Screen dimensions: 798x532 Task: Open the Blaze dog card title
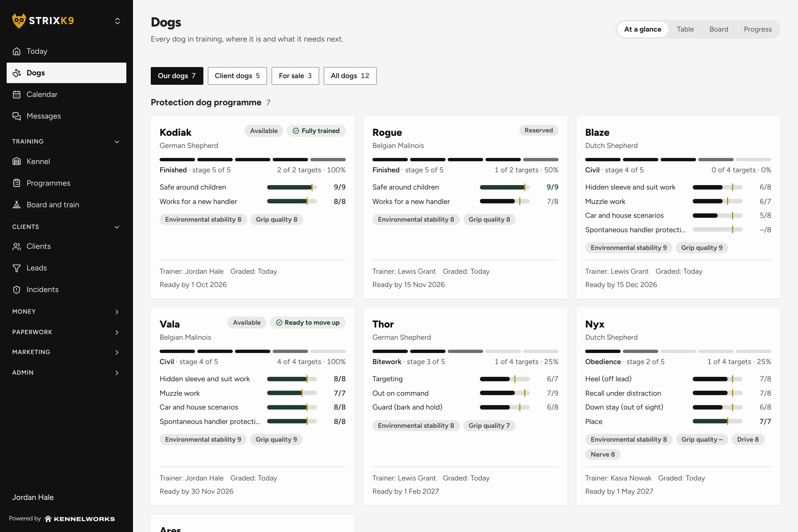pos(597,132)
